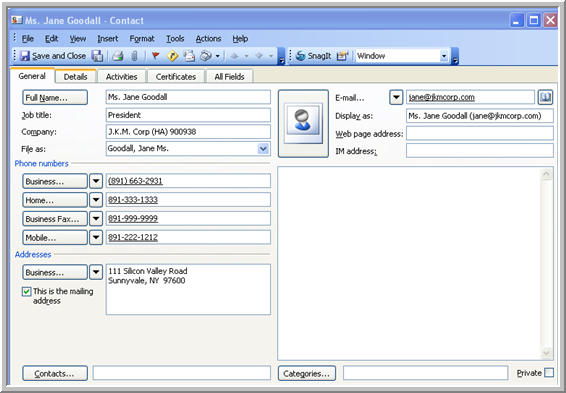This screenshot has width=566, height=393.
Task: Open the Actions menu
Action: [x=208, y=39]
